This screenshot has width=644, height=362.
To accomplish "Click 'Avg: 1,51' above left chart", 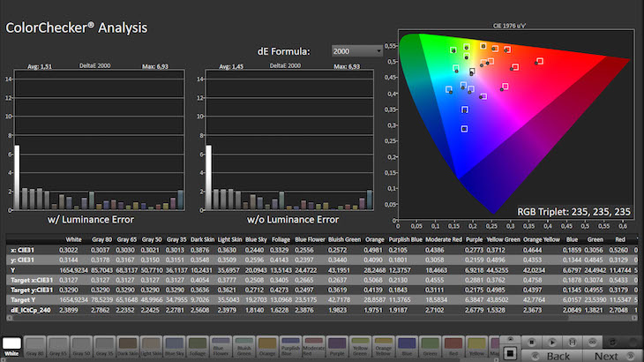I will point(40,66).
